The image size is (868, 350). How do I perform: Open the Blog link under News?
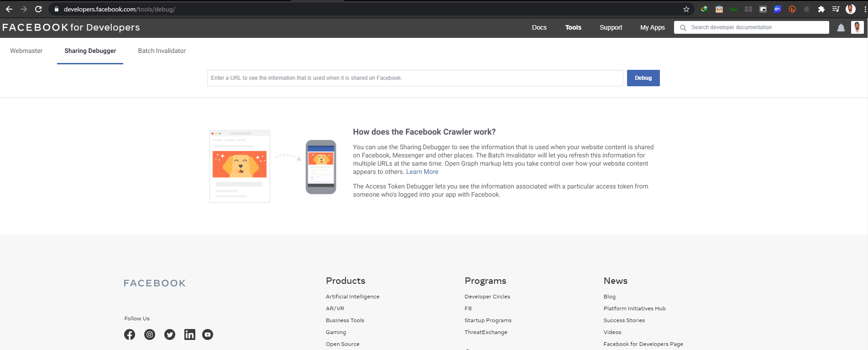(610, 297)
